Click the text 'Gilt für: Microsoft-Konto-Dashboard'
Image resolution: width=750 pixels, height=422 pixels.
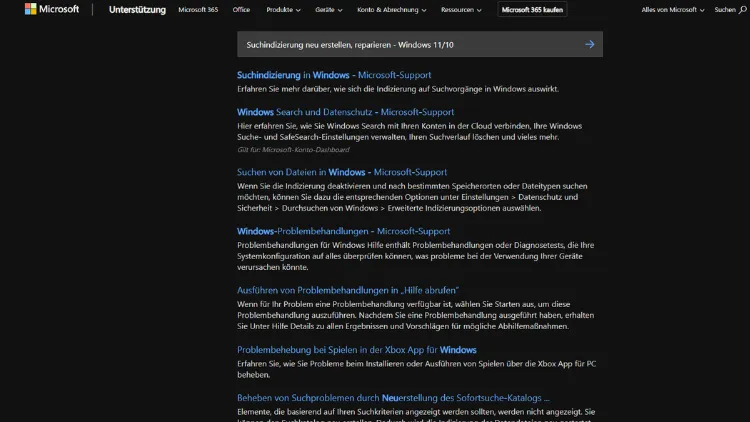click(x=293, y=150)
